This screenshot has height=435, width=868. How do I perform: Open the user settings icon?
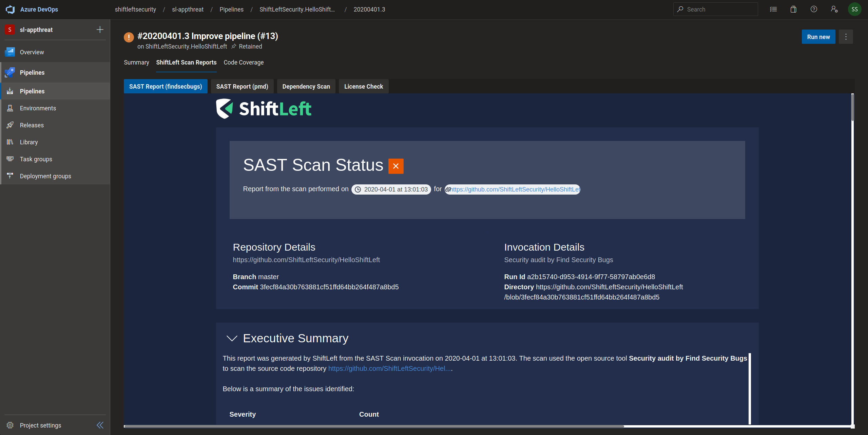click(x=834, y=10)
